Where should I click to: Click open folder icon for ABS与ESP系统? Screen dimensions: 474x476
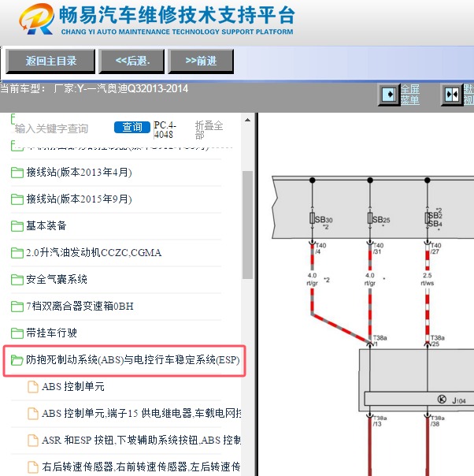(x=17, y=360)
